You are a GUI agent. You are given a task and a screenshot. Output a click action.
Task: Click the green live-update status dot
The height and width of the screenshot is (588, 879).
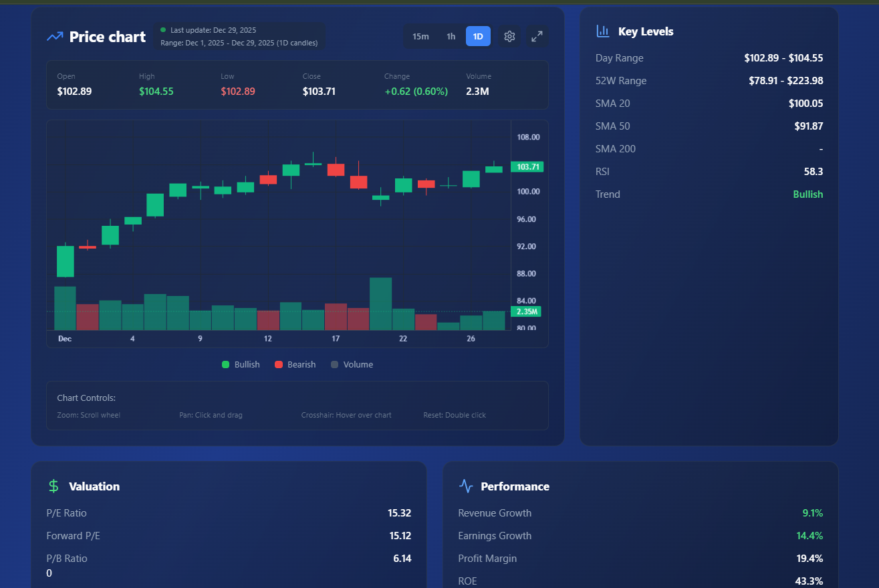[162, 29]
